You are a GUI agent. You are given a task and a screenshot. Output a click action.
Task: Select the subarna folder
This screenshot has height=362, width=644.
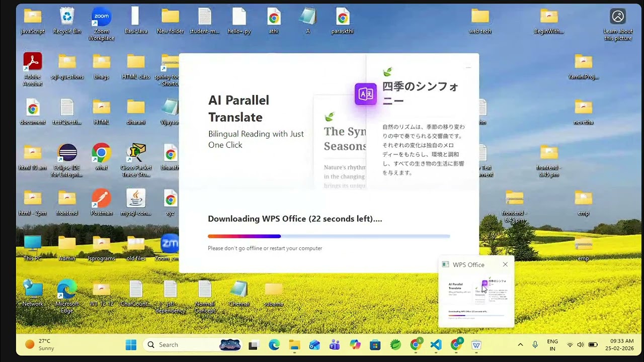274,293
